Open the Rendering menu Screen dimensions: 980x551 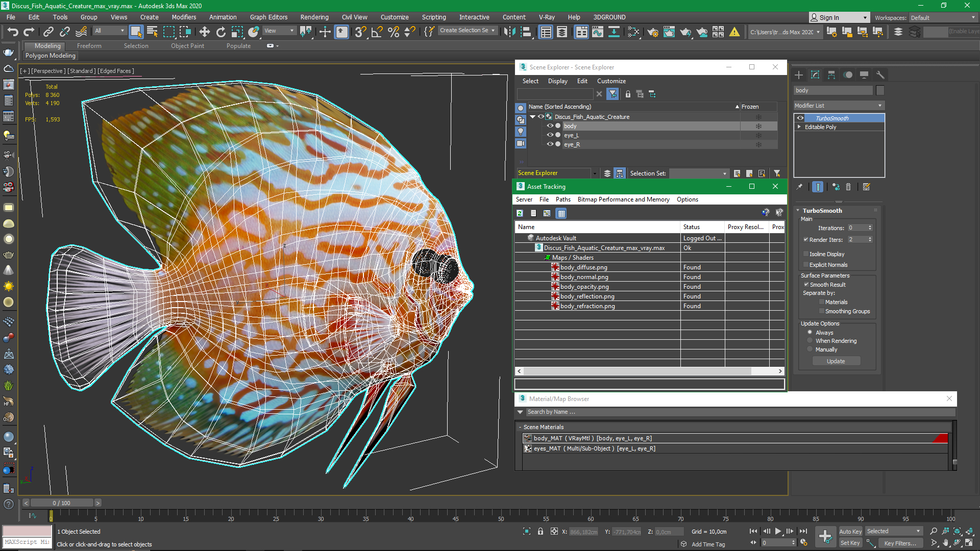click(x=314, y=17)
